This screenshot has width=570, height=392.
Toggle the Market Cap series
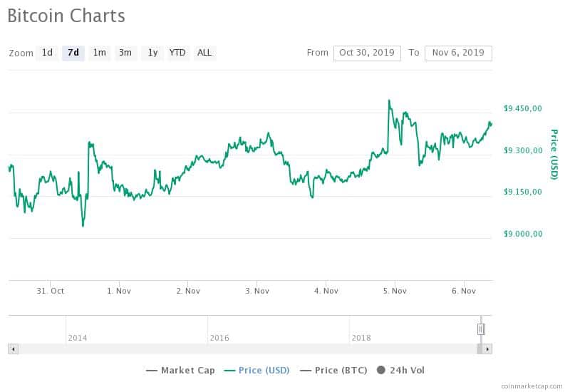tap(180, 371)
